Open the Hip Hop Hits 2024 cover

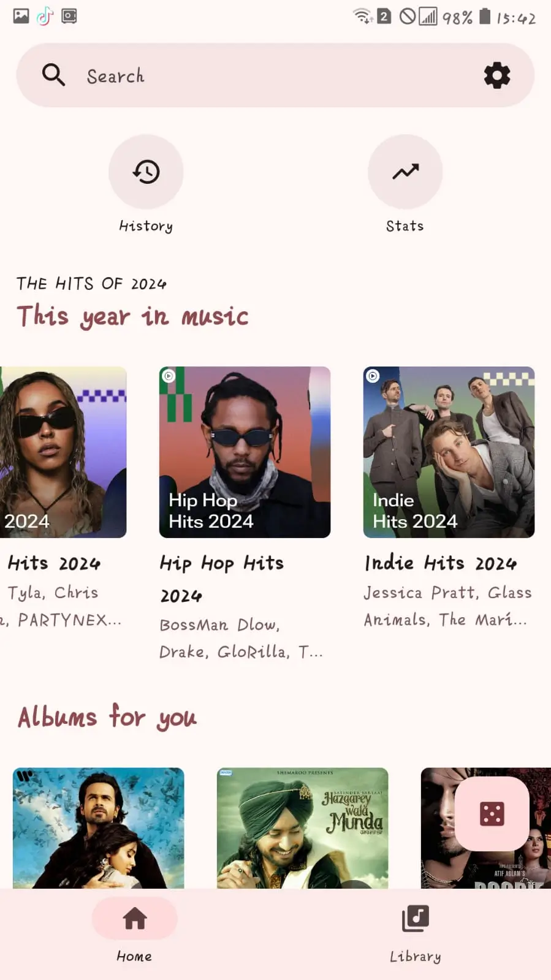(245, 452)
